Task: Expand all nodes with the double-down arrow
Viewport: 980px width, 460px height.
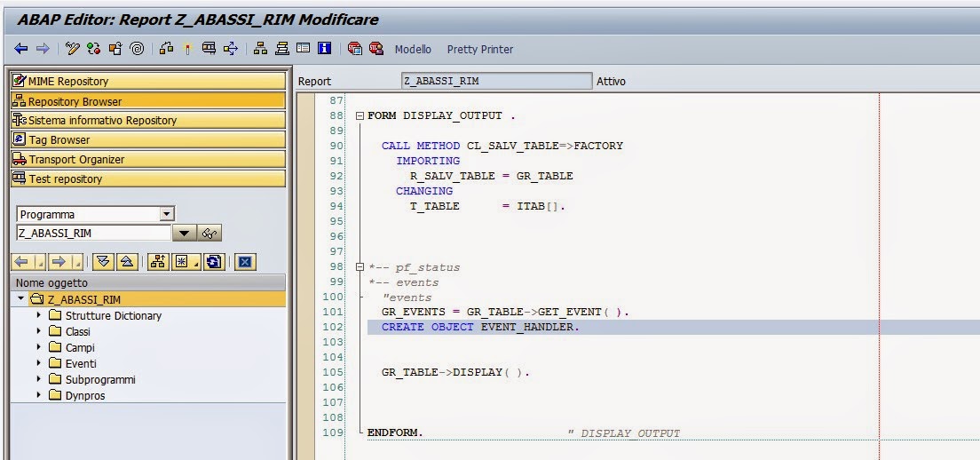Action: (x=103, y=262)
